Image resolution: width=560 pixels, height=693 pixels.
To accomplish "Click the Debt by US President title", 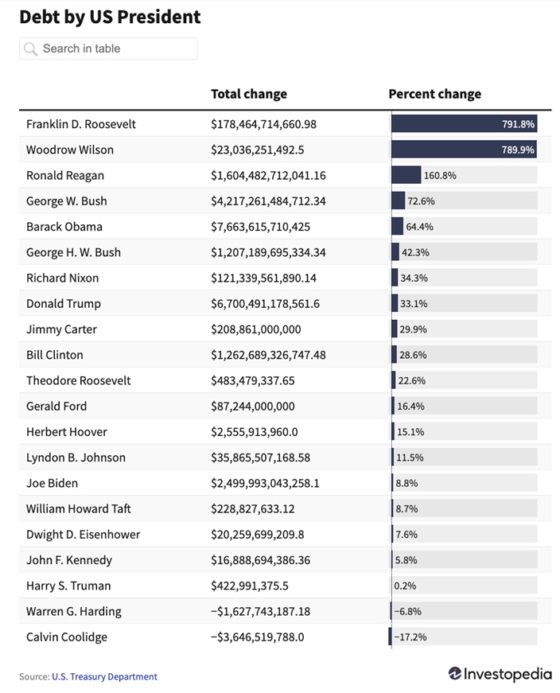I will click(110, 17).
